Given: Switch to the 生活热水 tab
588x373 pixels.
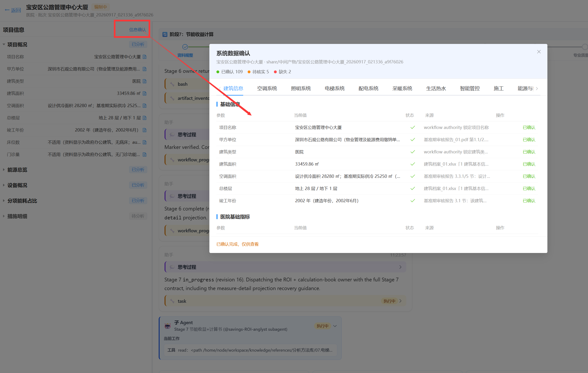Looking at the screenshot, I should (436, 88).
